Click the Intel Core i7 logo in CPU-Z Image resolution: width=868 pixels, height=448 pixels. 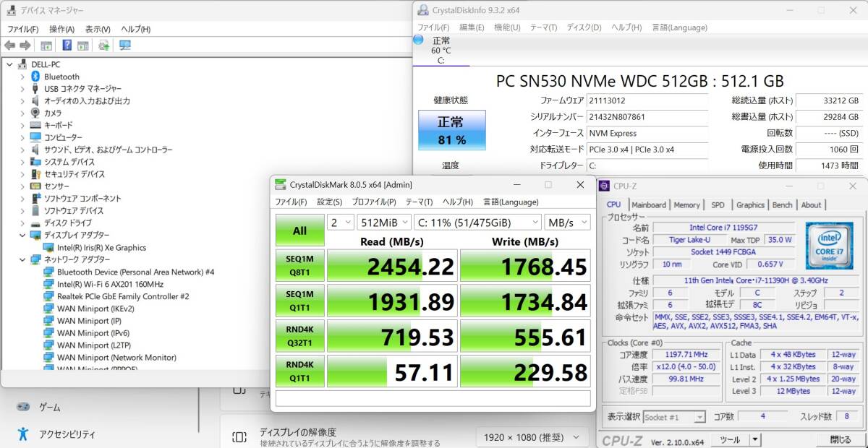click(828, 246)
